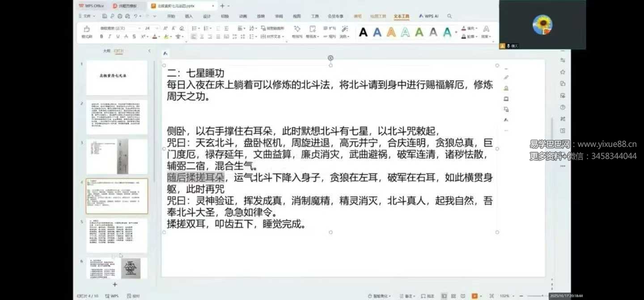Click the new tab plus icon

click(x=222, y=6)
